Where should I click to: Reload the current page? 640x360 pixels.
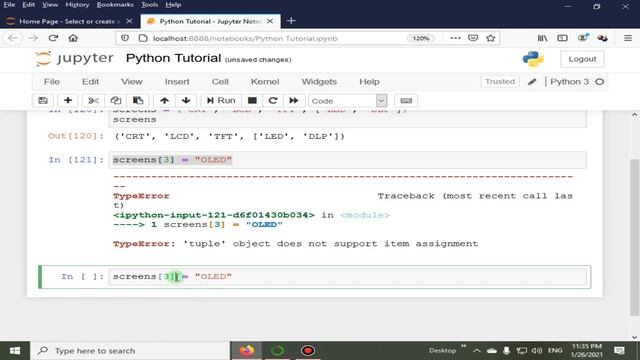[x=53, y=38]
